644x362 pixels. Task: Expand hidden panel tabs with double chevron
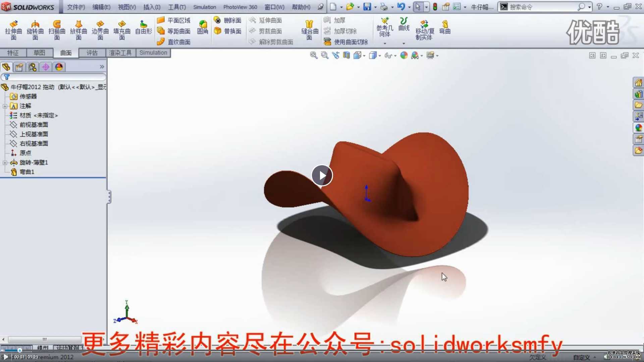pyautogui.click(x=102, y=67)
